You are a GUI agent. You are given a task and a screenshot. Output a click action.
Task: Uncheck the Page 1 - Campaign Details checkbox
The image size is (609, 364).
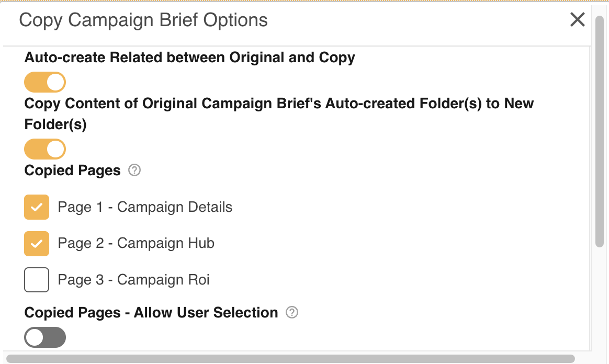point(37,207)
